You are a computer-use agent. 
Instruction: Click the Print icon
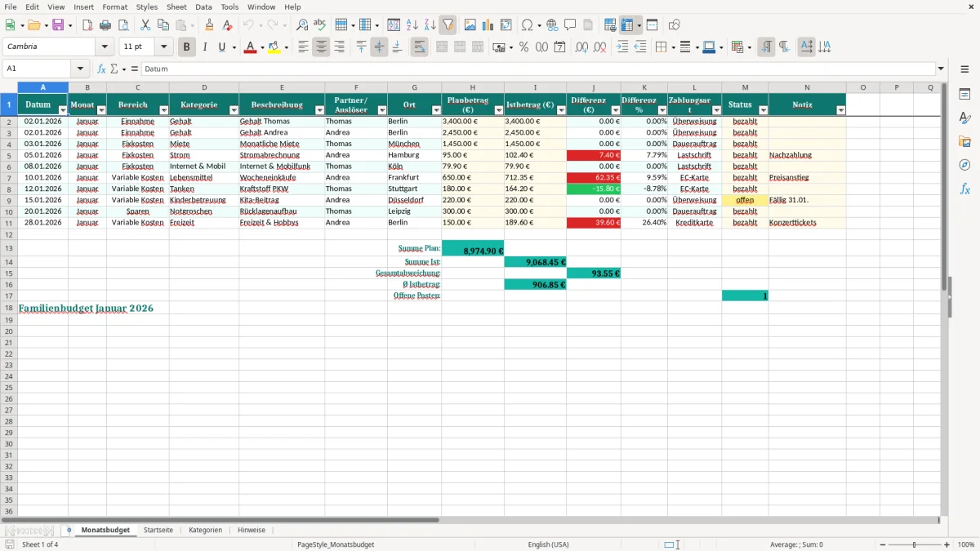coord(105,25)
